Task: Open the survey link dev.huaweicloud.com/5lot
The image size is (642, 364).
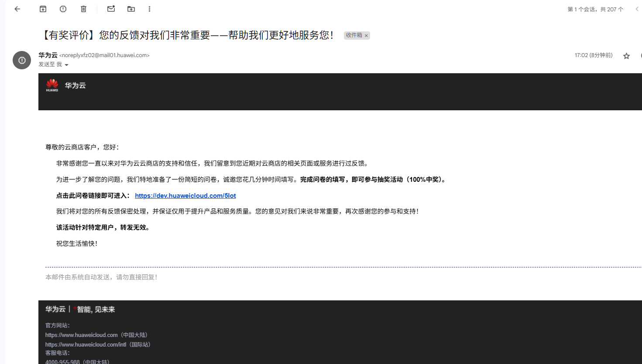Action: (x=185, y=196)
